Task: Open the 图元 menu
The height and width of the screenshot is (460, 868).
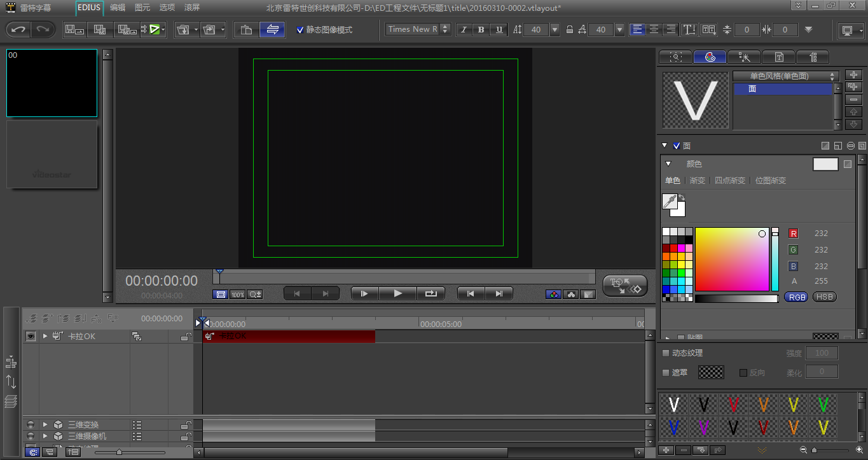Action: pyautogui.click(x=142, y=8)
